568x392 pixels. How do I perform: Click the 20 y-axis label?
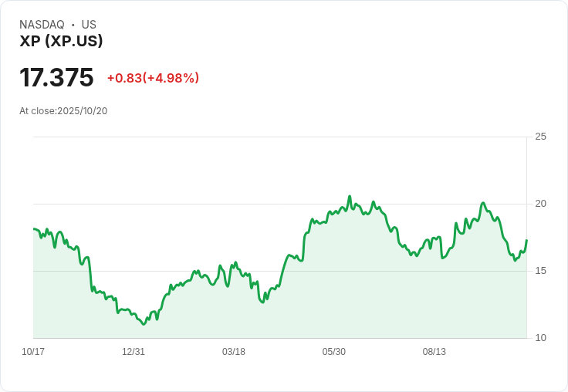(x=541, y=204)
